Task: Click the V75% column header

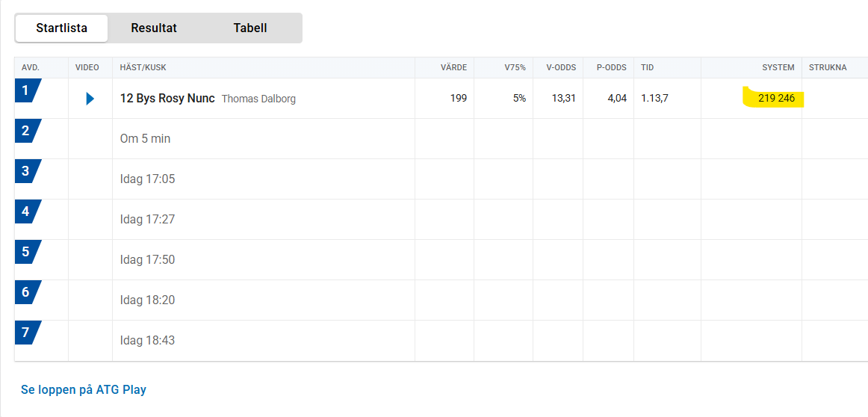Action: coord(515,67)
